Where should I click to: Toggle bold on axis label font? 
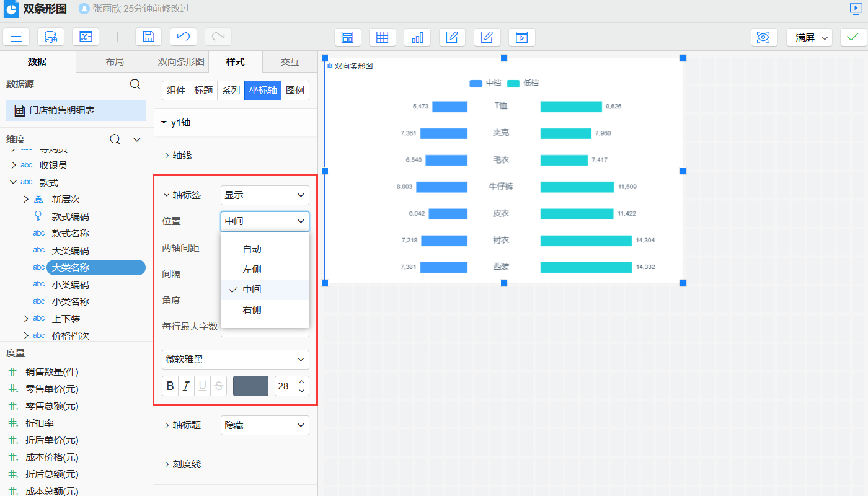[x=170, y=386]
